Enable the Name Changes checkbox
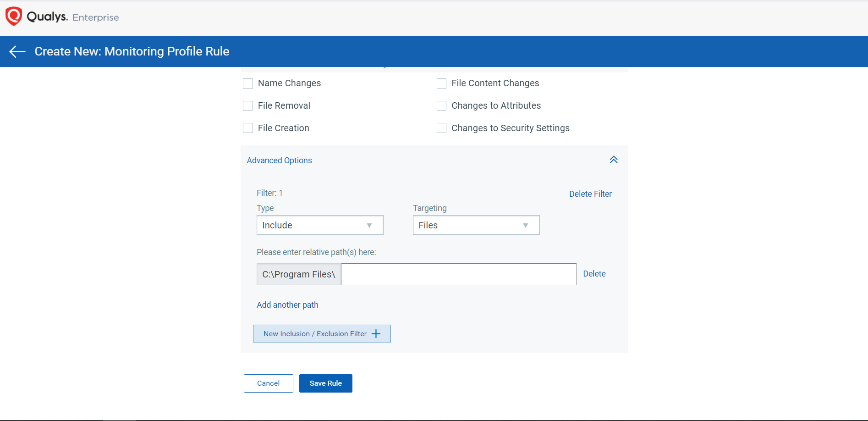The image size is (868, 421). [x=248, y=83]
